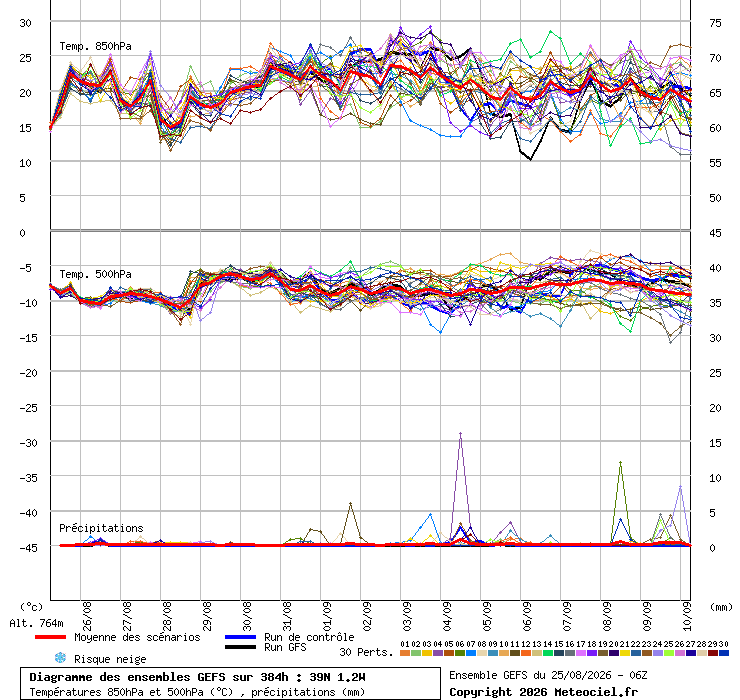
Task: Select perturbation 25 lime green swatch
Action: (669, 653)
